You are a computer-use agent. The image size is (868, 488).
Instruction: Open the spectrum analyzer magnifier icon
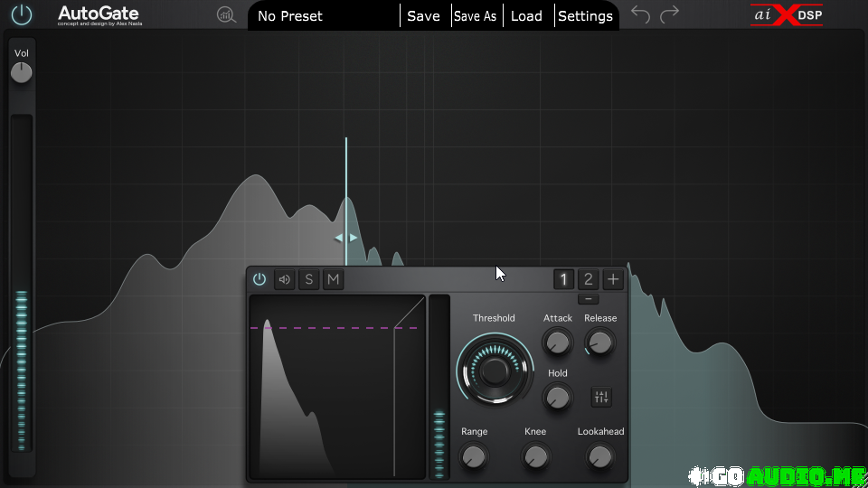(x=226, y=15)
